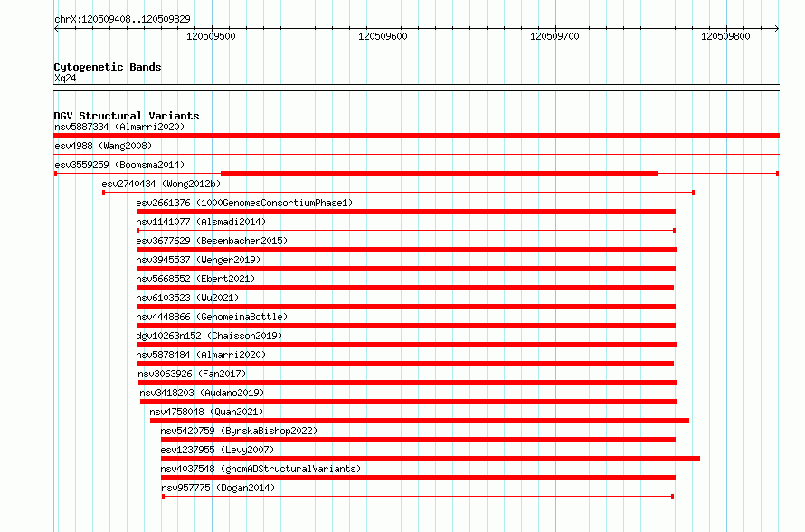
Task: Click ruler position label 120509700
Action: tap(554, 36)
